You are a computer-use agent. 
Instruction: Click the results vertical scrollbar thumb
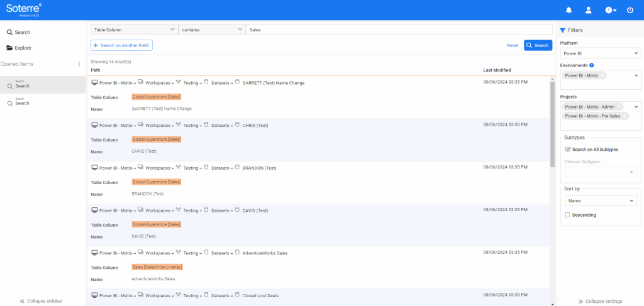tap(552, 124)
